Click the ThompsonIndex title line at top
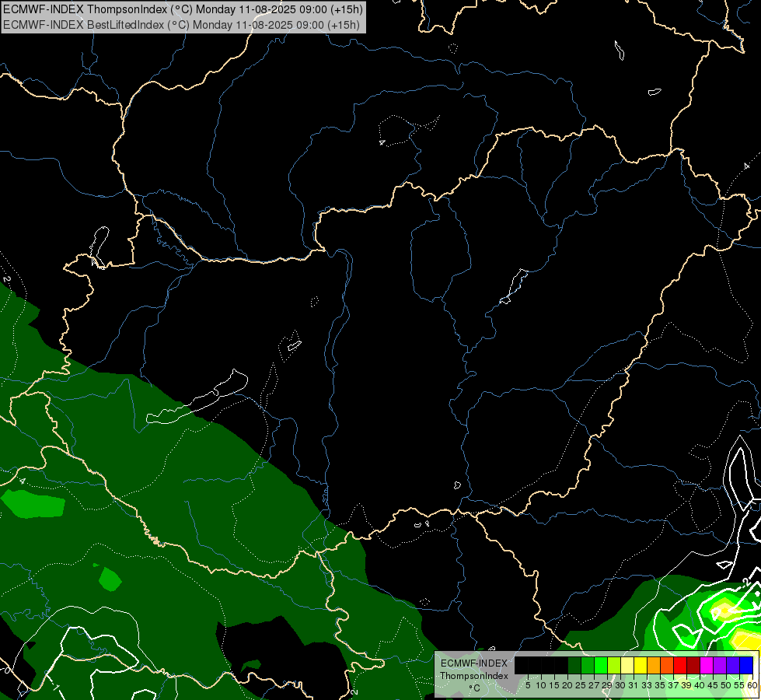Screen dimensions: 761x700 (183, 9)
